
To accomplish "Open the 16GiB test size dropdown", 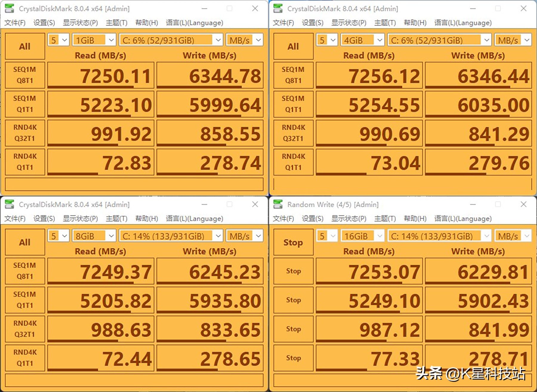I will click(362, 235).
